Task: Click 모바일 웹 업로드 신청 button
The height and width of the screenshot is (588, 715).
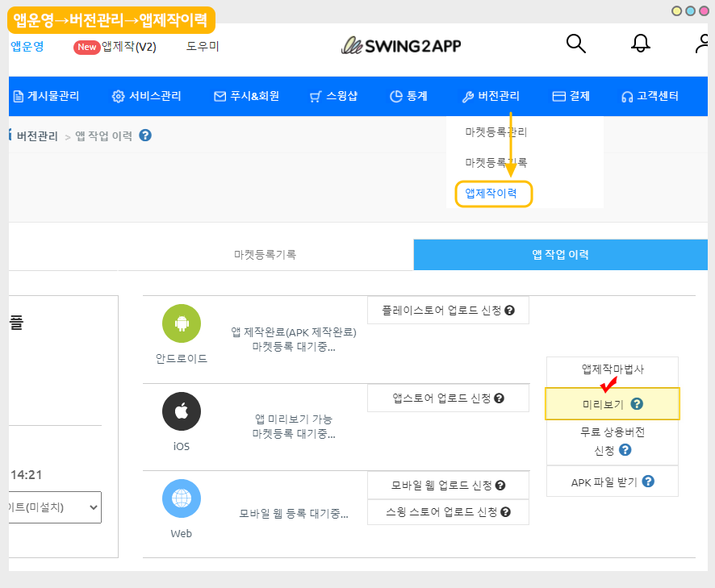Action: 448,485
